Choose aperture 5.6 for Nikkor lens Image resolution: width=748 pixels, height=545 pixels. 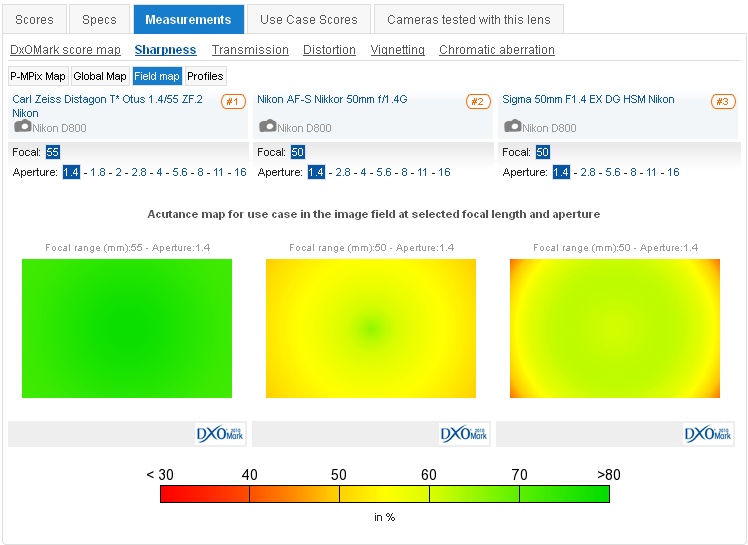pos(384,172)
